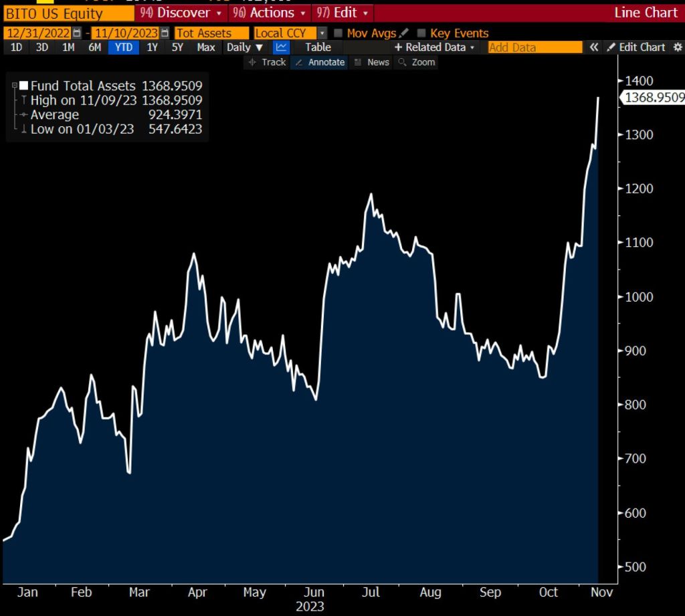Screen dimensions: 685x616
Task: Click the Add Data input field
Action: click(535, 47)
